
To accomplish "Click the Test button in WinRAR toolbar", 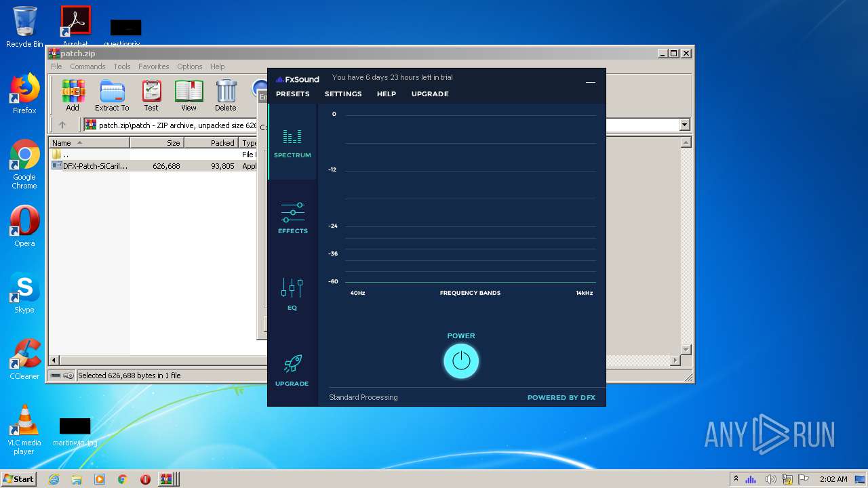I will point(151,95).
